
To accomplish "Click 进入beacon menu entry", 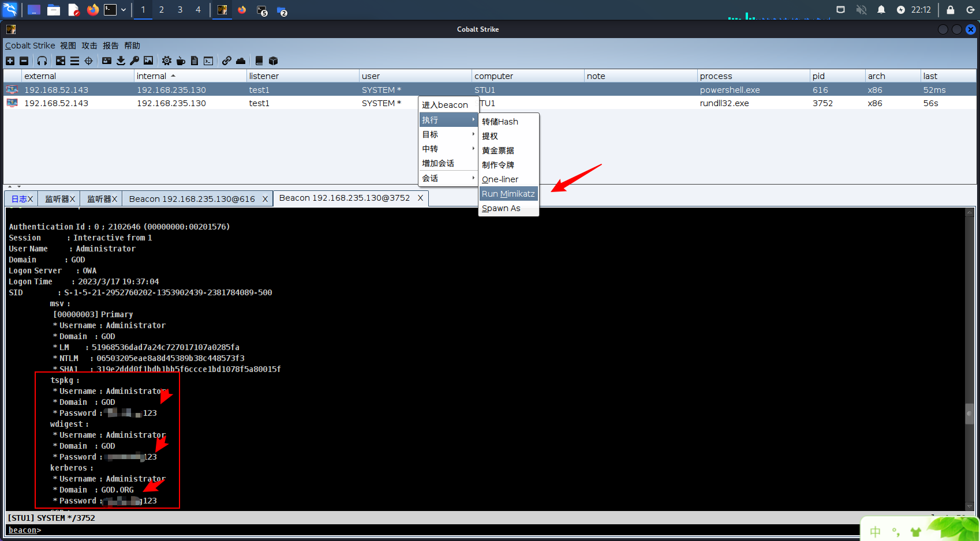I will pyautogui.click(x=445, y=105).
